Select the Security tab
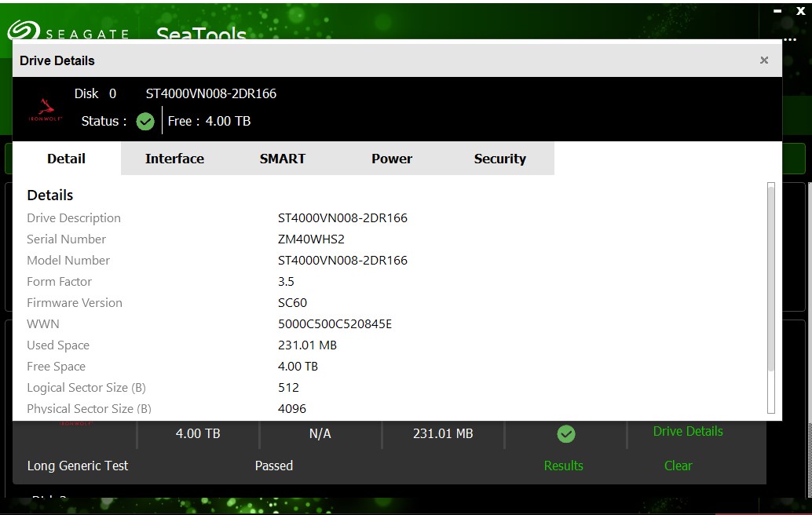This screenshot has height=515, width=812. 499,159
